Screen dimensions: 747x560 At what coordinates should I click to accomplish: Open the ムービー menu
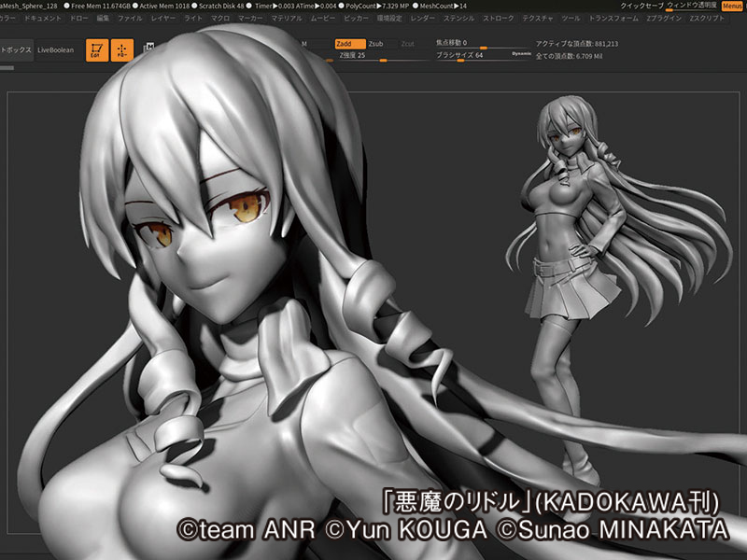point(323,19)
